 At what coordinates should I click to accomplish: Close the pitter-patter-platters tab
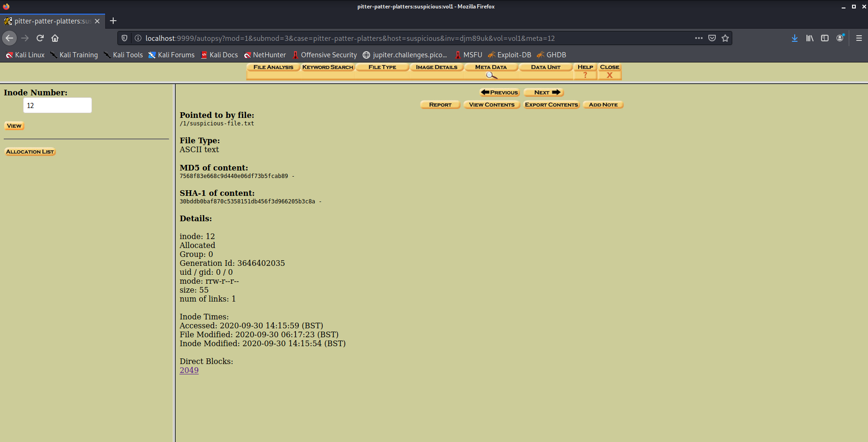[x=97, y=21]
